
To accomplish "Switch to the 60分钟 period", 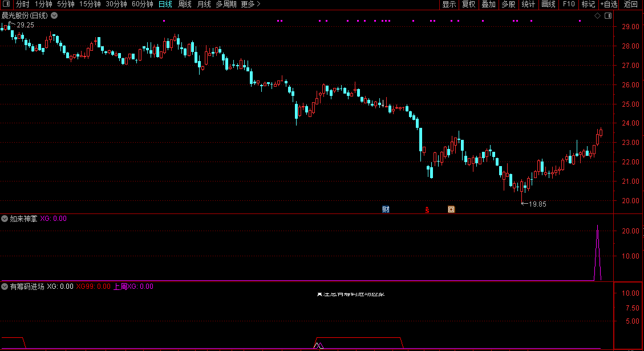I will (x=143, y=4).
